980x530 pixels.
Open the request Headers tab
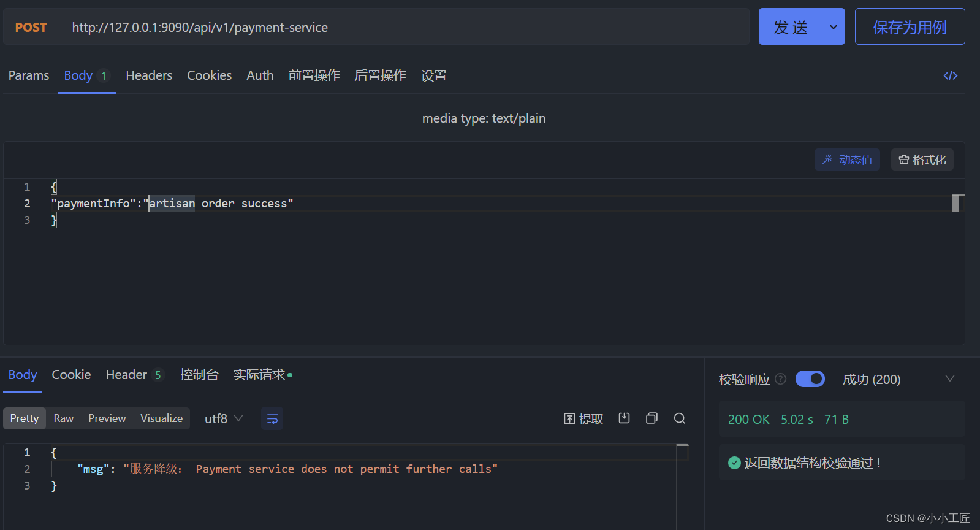click(149, 75)
